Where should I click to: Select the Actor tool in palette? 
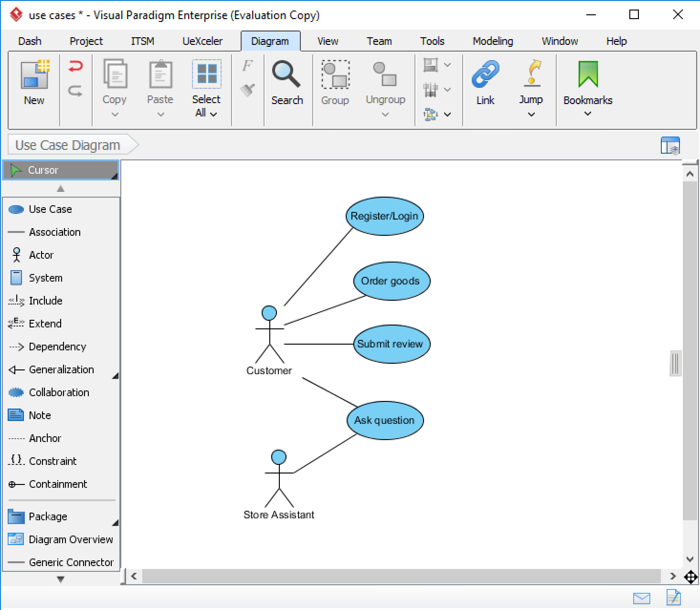(41, 255)
